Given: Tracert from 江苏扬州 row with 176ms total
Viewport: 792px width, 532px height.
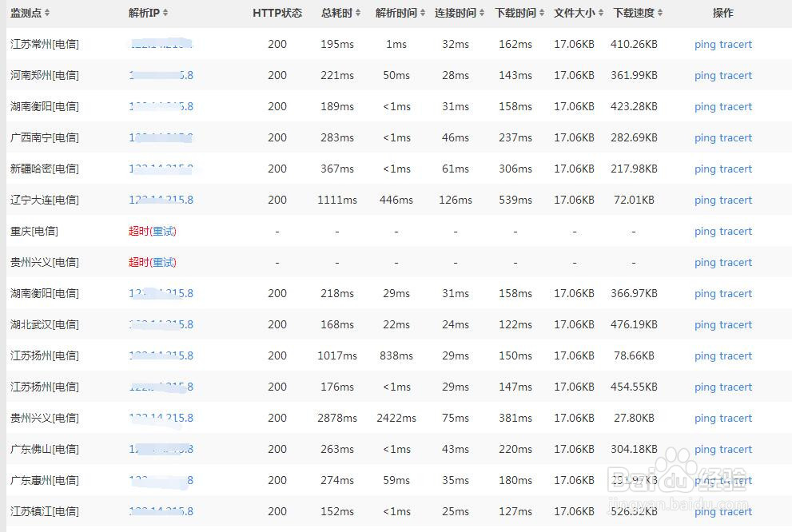Looking at the screenshot, I should 736,387.
